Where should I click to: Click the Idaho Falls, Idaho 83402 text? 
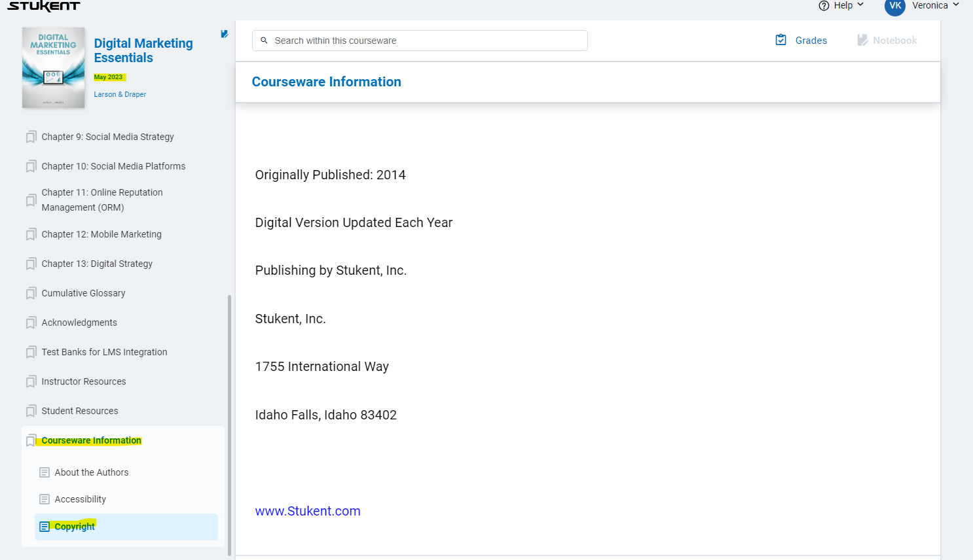coord(326,415)
